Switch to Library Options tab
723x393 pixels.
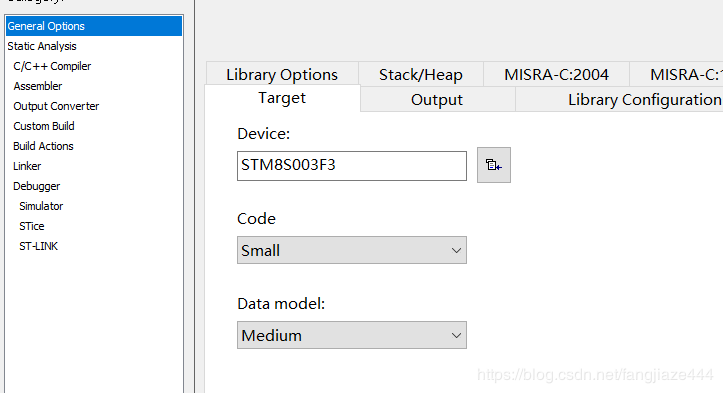click(x=282, y=74)
